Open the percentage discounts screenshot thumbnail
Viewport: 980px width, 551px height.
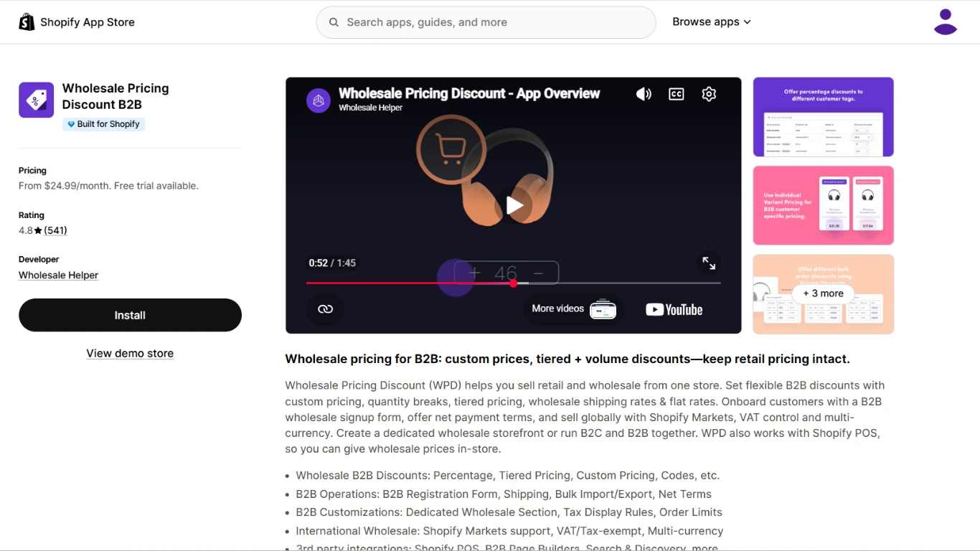tap(824, 117)
